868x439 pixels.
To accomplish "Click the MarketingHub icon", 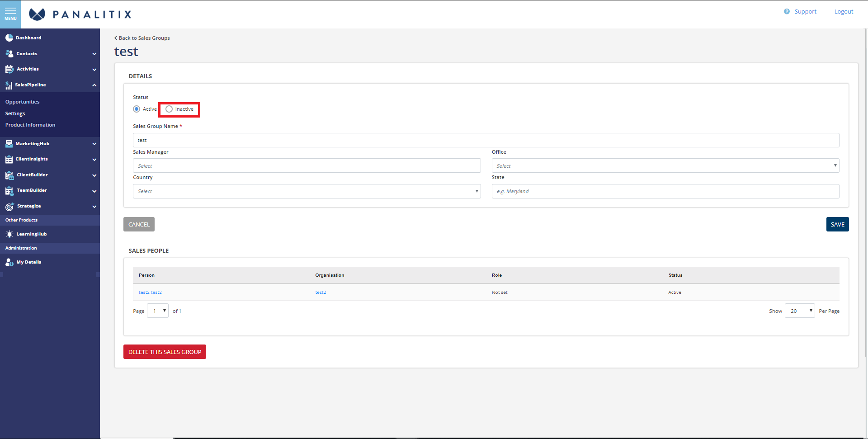I will [9, 144].
